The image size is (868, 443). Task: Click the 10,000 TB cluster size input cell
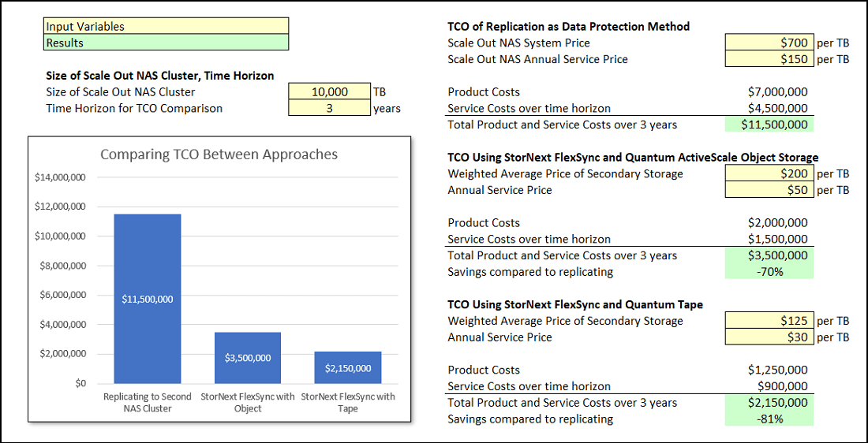(x=330, y=92)
